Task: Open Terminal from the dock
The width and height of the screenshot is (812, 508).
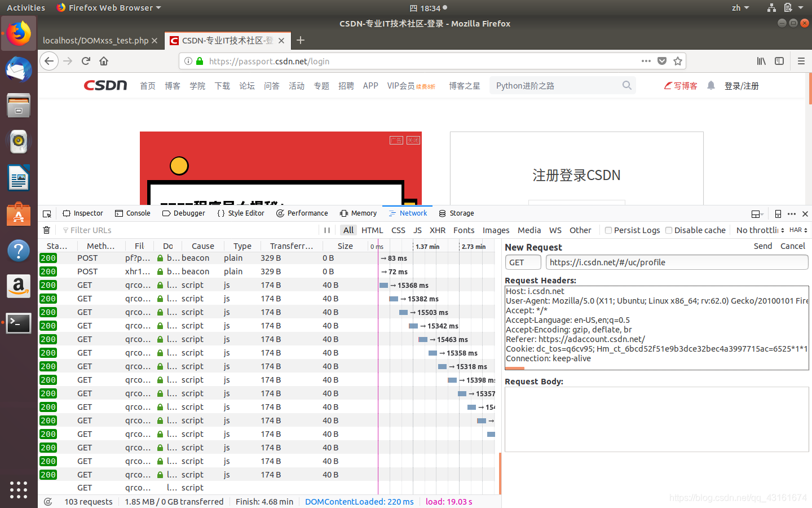Action: 19,323
